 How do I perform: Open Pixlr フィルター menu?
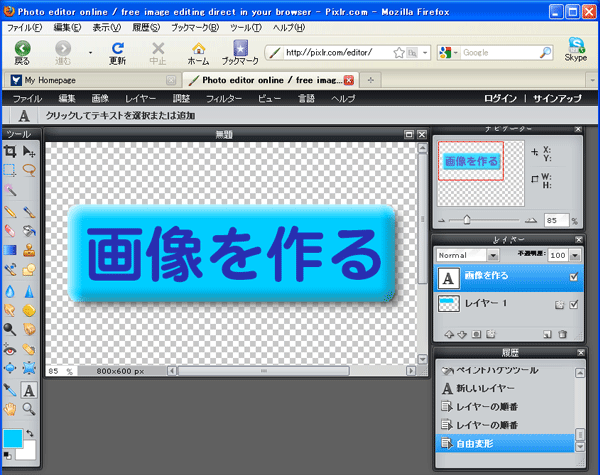pyautogui.click(x=224, y=99)
